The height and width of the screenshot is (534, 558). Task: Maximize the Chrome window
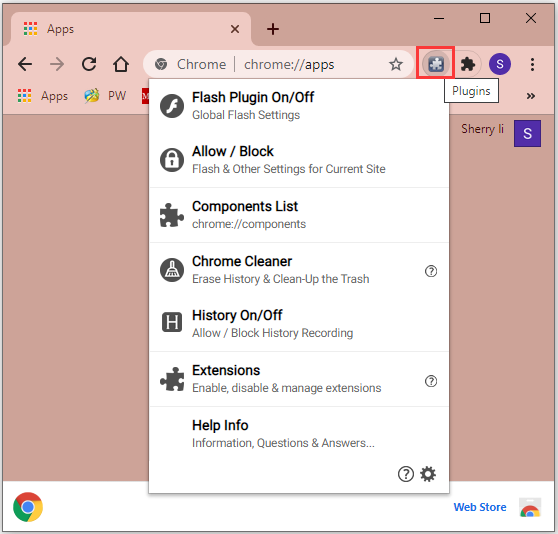tap(485, 18)
